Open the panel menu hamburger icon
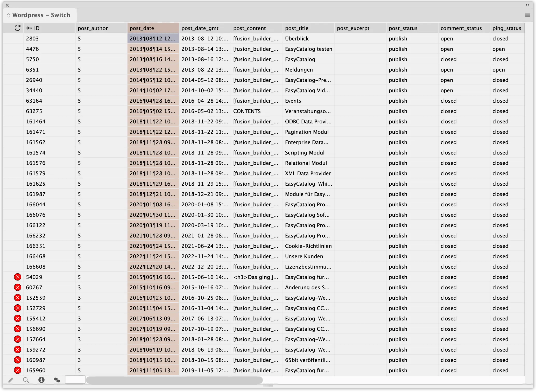Screen dimensions: 536x392 [x=528, y=15]
